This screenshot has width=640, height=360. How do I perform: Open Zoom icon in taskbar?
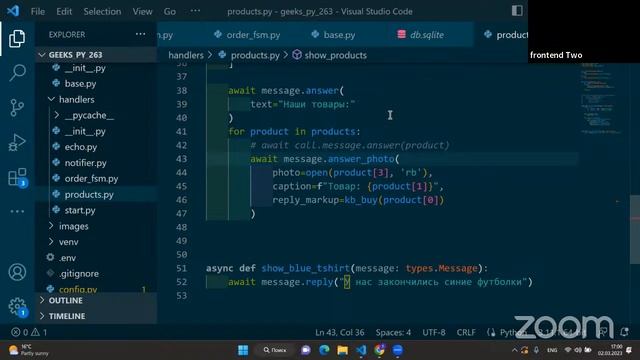398,350
